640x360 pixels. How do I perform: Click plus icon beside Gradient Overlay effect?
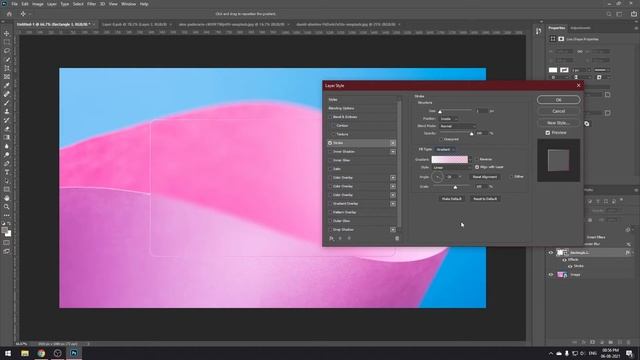(393, 204)
